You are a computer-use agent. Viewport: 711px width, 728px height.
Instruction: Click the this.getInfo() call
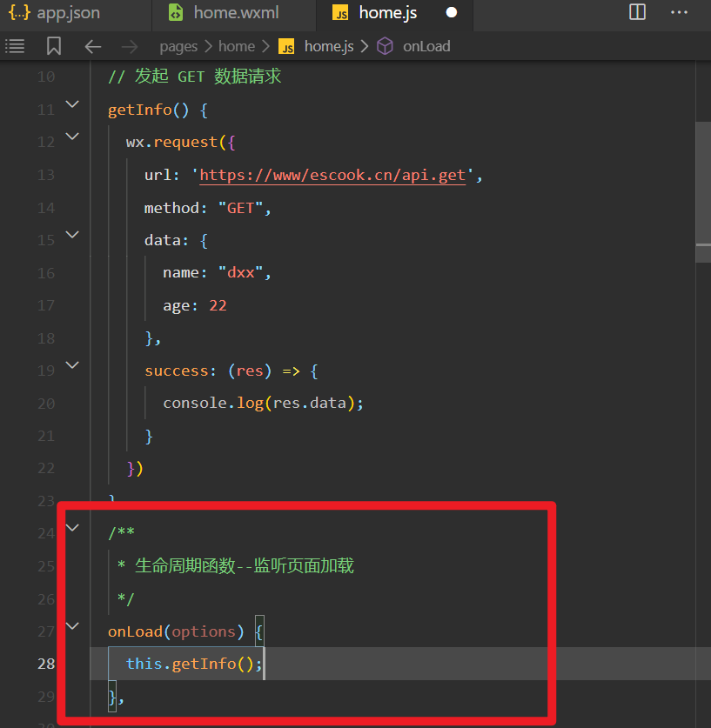click(x=194, y=664)
